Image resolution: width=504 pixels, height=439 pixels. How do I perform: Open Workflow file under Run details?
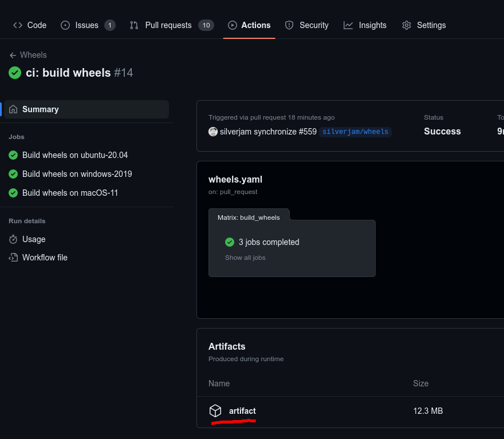point(45,258)
